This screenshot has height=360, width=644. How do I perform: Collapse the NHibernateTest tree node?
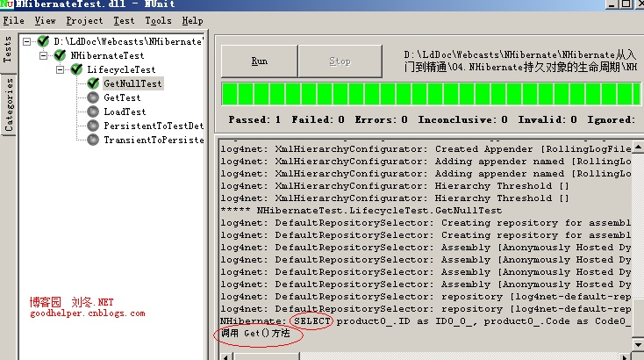43,55
